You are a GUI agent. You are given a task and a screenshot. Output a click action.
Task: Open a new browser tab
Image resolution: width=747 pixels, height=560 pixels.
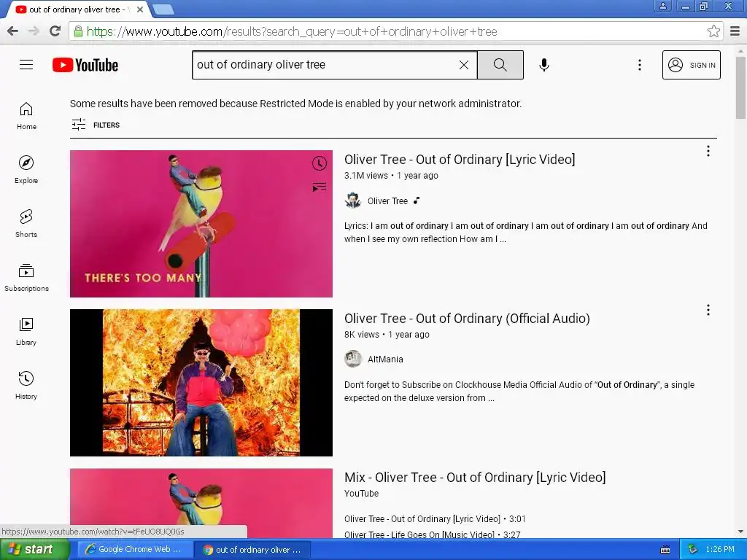coord(163,9)
